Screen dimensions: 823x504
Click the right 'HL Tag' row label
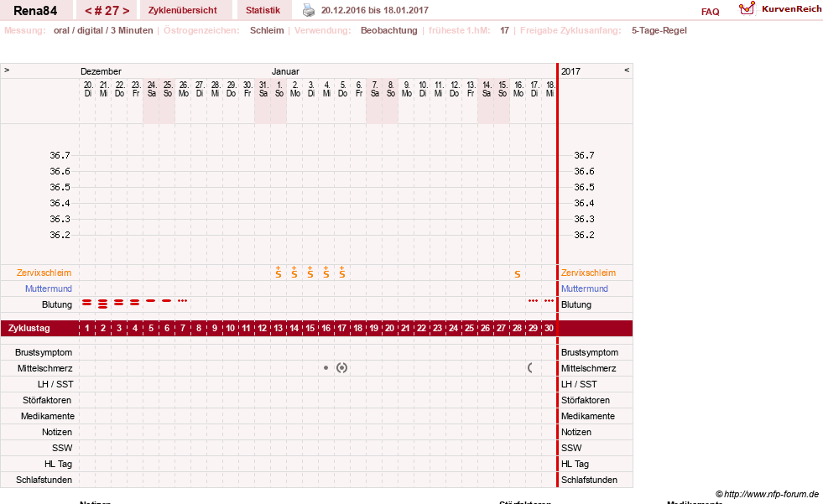tap(575, 464)
